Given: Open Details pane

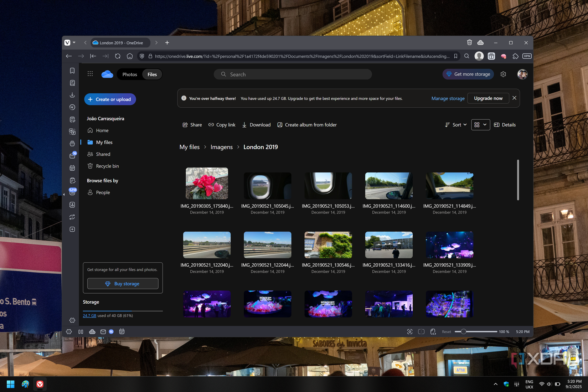Looking at the screenshot, I should click(x=505, y=125).
